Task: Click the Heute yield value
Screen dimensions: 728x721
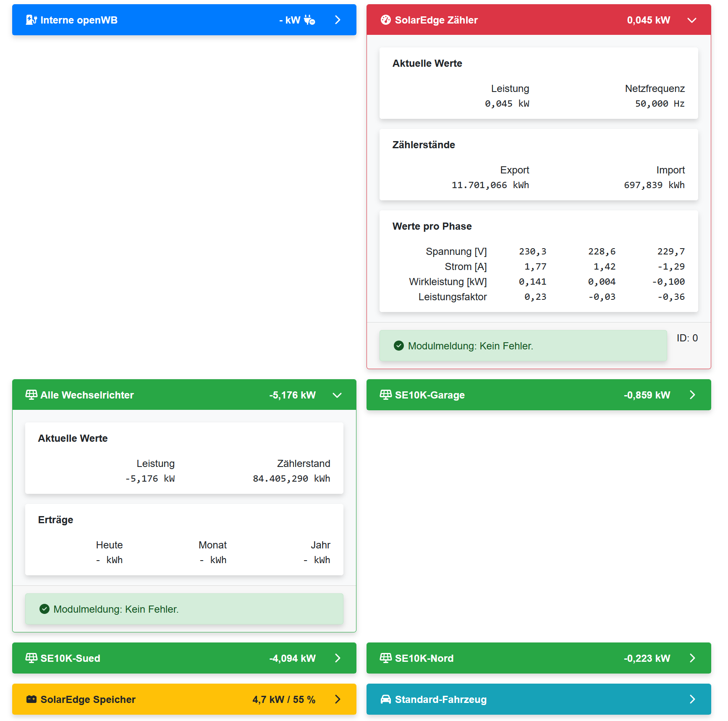Action: pos(109,560)
